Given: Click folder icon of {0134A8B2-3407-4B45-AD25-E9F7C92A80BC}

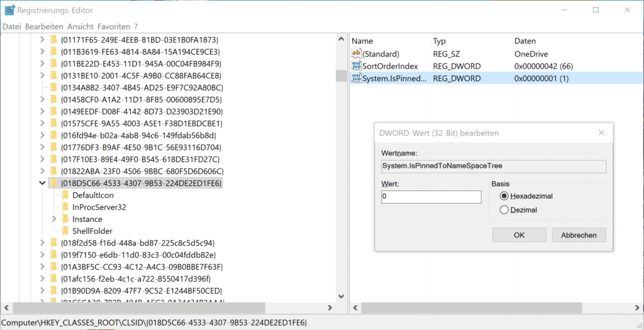Looking at the screenshot, I should pyautogui.click(x=53, y=87).
